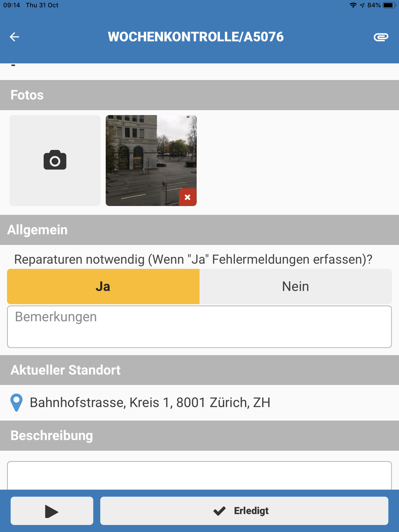399x532 pixels.
Task: Focus the Beschreibung text area
Action: point(199,475)
